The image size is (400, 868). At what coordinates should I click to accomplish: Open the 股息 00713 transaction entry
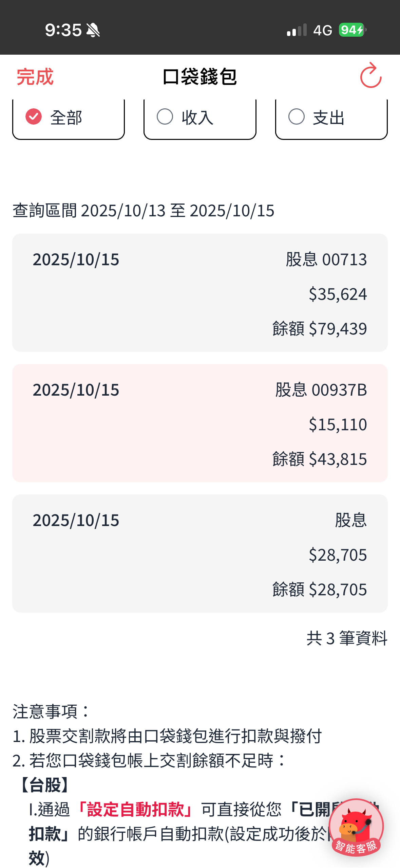200,293
